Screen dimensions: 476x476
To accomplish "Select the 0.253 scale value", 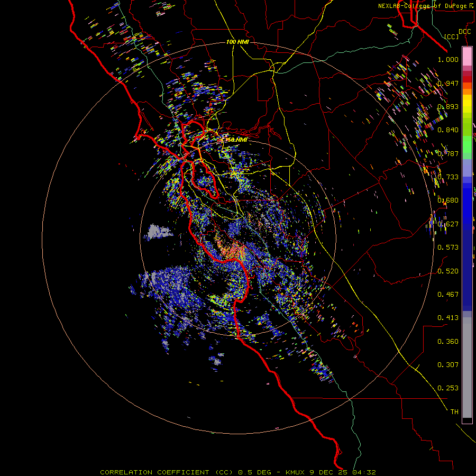I will coord(448,388).
